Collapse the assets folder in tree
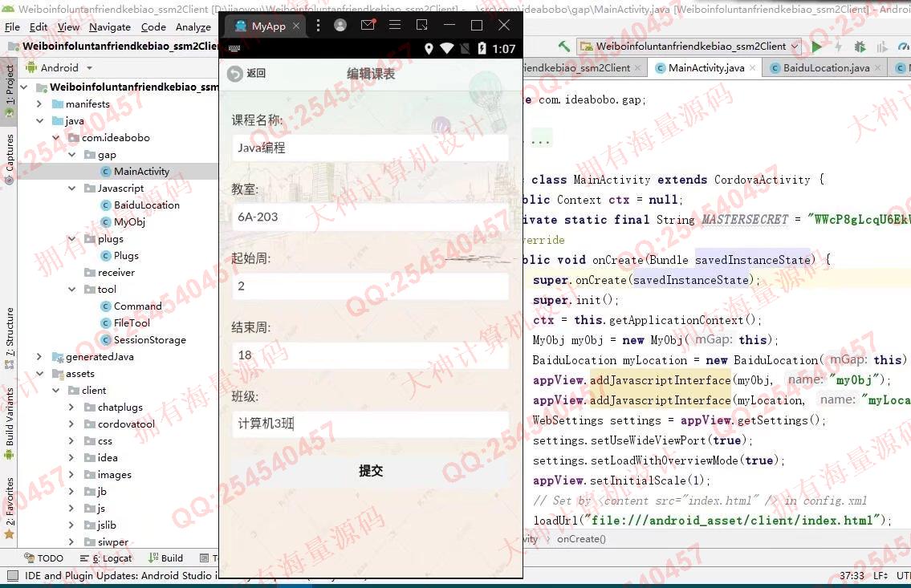Viewport: 911px width, 588px height. pos(39,374)
